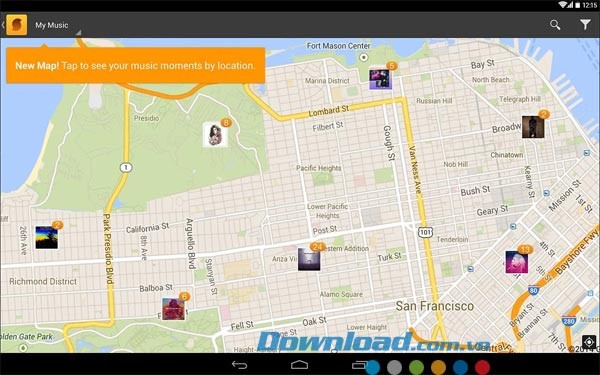Viewport: 600px width, 375px height.
Task: Tap the Filbert St label
Action: (x=328, y=126)
